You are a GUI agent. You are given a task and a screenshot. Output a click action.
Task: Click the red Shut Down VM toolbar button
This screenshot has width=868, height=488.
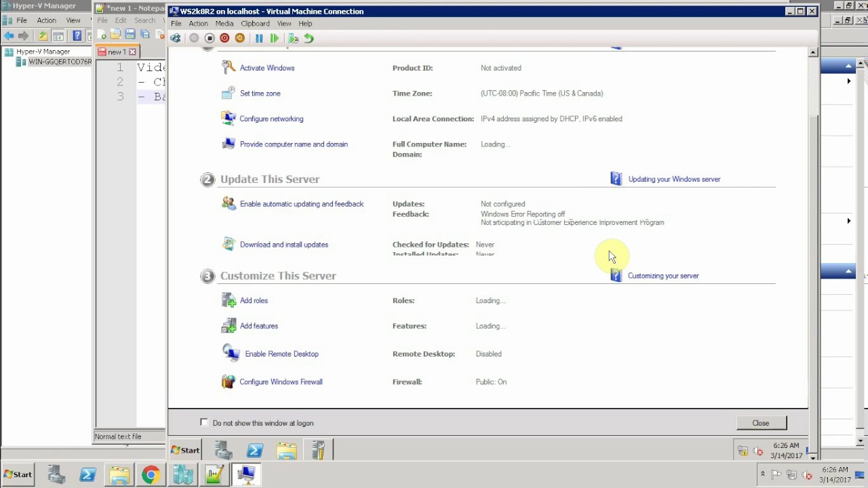[224, 39]
